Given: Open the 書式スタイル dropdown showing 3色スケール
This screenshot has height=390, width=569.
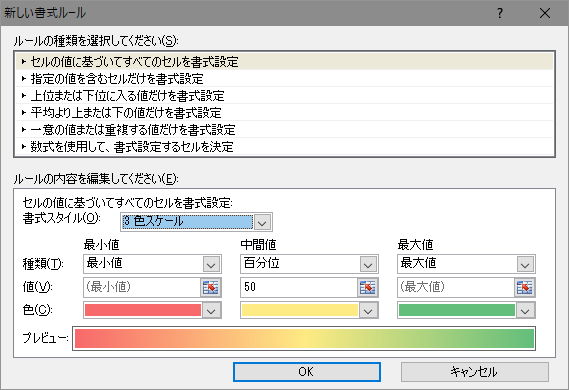Looking at the screenshot, I should click(262, 222).
